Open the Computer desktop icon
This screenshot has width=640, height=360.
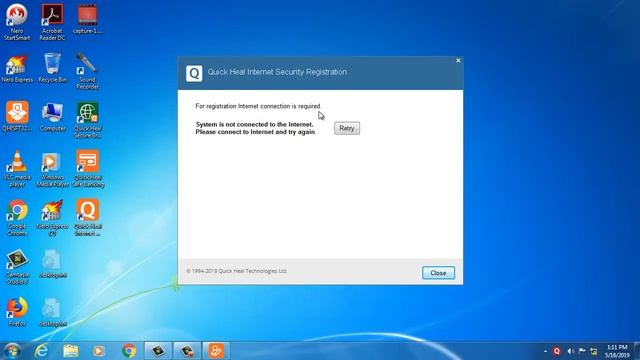pyautogui.click(x=52, y=117)
